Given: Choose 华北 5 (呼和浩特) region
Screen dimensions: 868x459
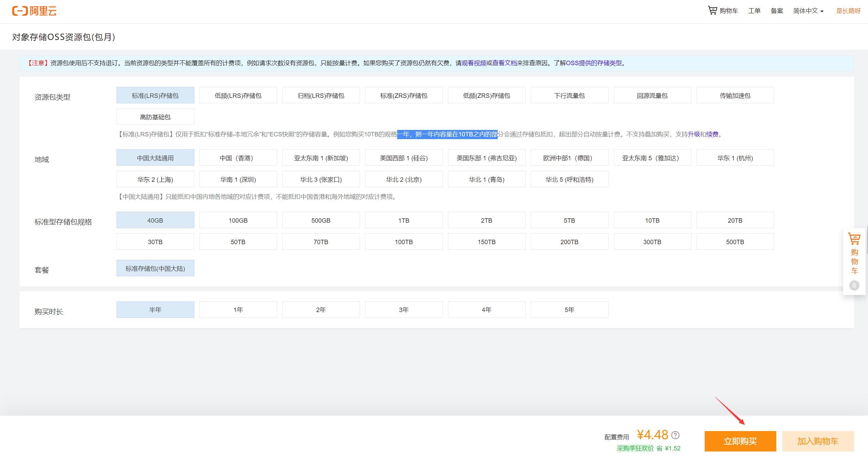Looking at the screenshot, I should [569, 179].
